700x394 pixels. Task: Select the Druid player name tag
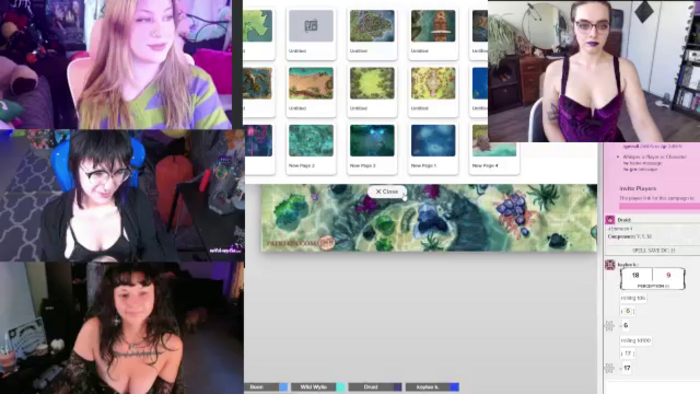coord(371,387)
